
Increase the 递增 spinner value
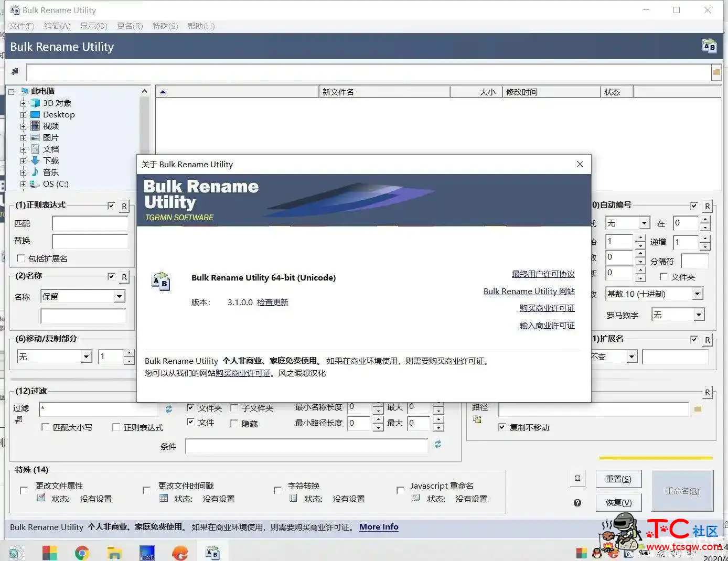point(705,238)
